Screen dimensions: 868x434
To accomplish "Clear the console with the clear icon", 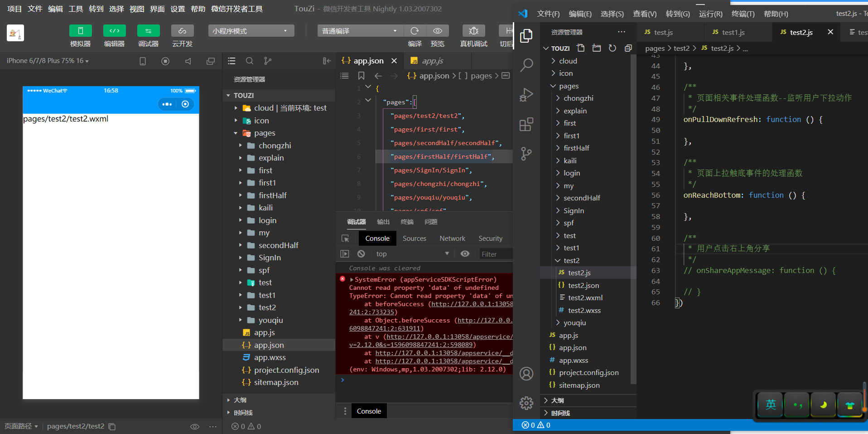I will tap(361, 254).
